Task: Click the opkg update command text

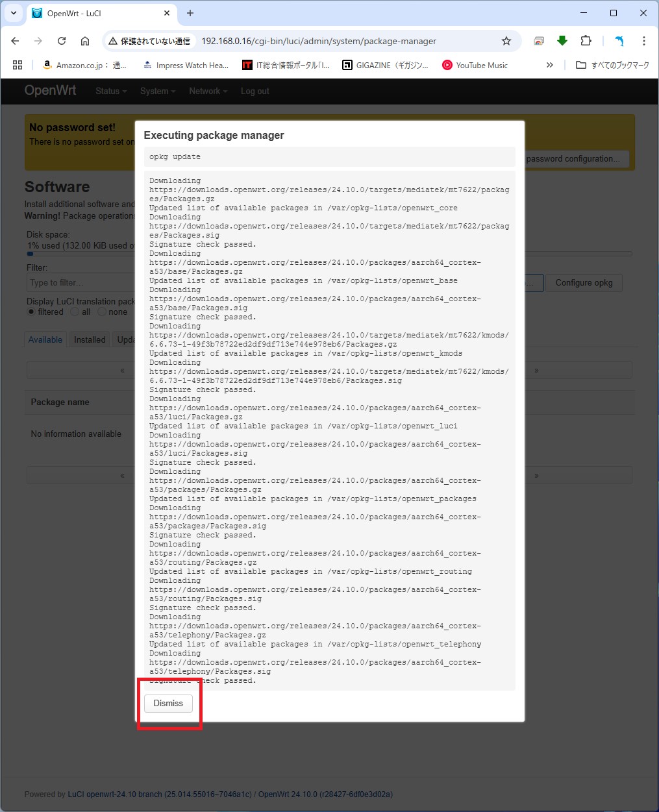Action: click(x=175, y=157)
